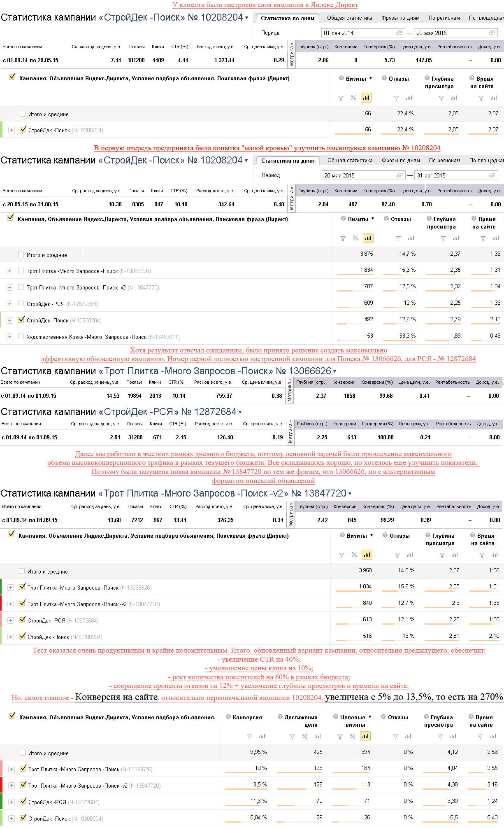
Task: Click the highlighted bar-chart icon under Визиты in the 3 875 table
Action: [x=368, y=238]
